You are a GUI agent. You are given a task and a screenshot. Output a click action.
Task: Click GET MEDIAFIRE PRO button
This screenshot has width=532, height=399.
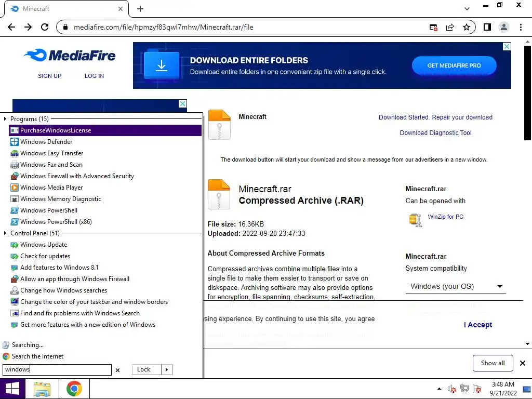point(454,65)
